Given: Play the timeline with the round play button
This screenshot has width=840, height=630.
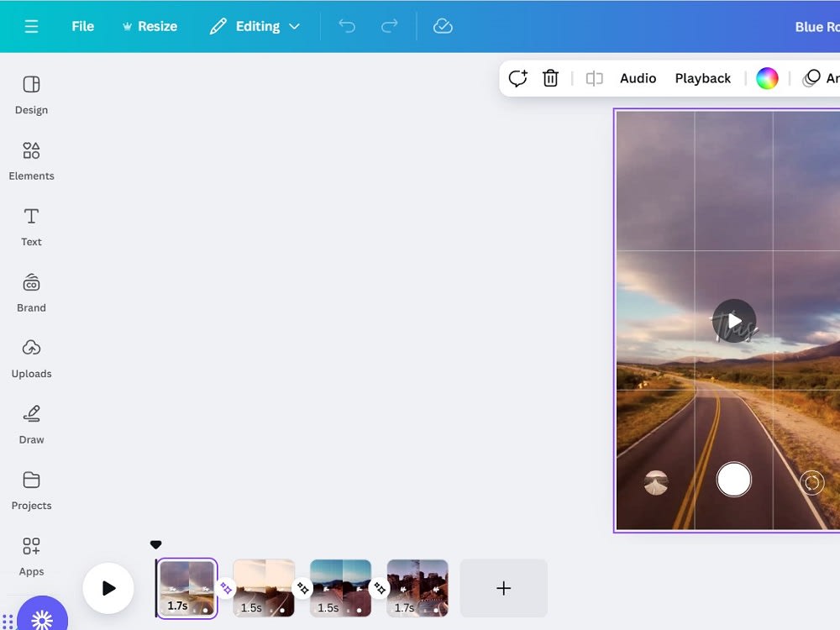Looking at the screenshot, I should tap(108, 588).
